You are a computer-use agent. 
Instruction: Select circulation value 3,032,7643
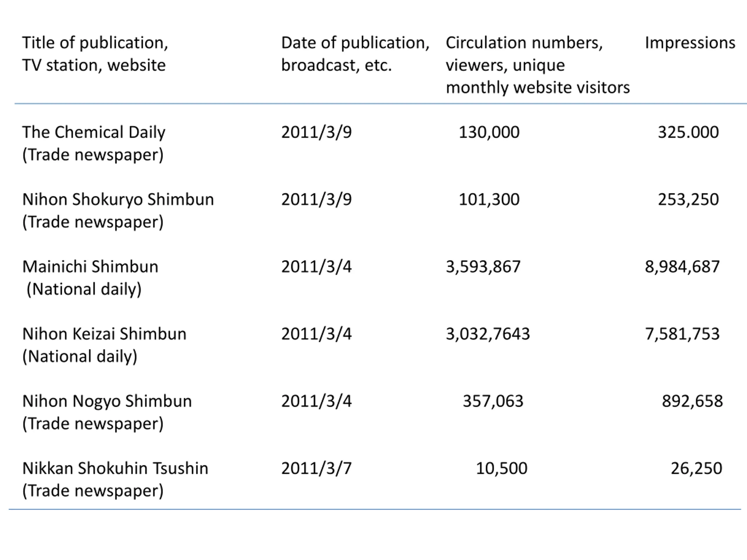pos(488,334)
